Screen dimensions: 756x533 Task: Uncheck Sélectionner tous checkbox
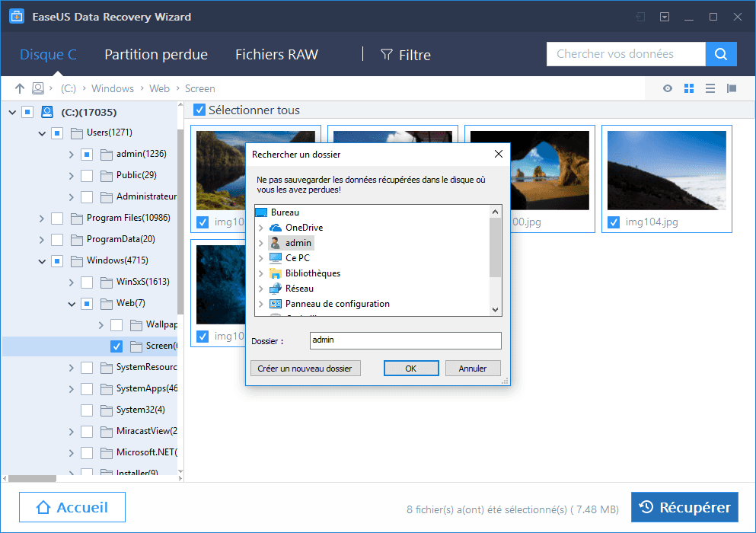pos(199,110)
